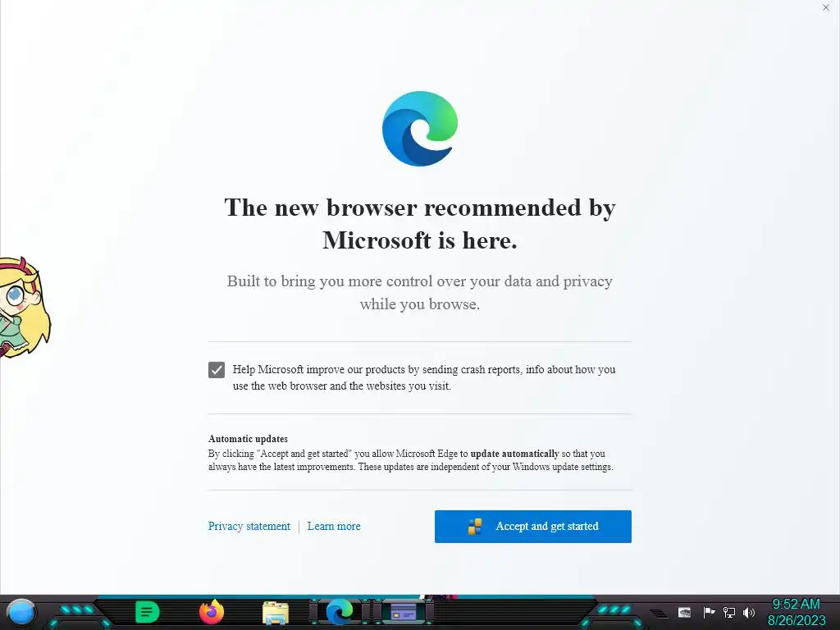This screenshot has height=630, width=840.
Task: Launch the green chat app from taskbar
Action: (x=148, y=612)
